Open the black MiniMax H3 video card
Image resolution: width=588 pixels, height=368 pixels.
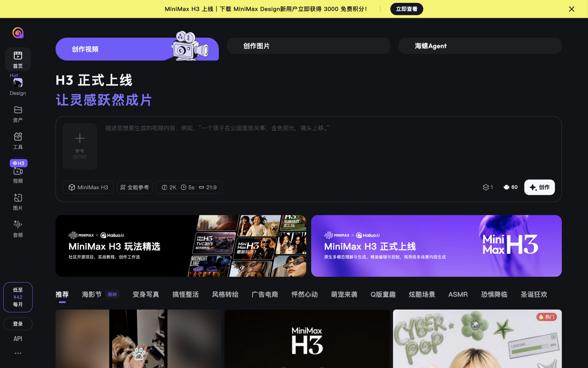[x=307, y=339]
